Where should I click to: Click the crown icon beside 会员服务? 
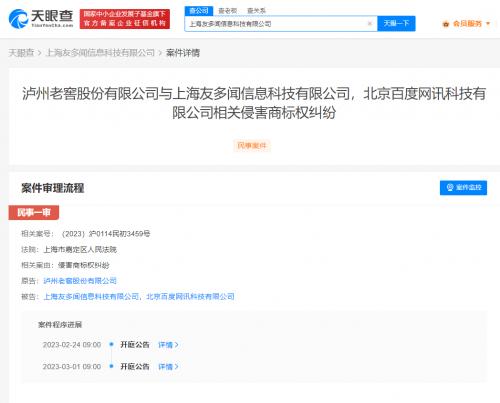coord(446,24)
